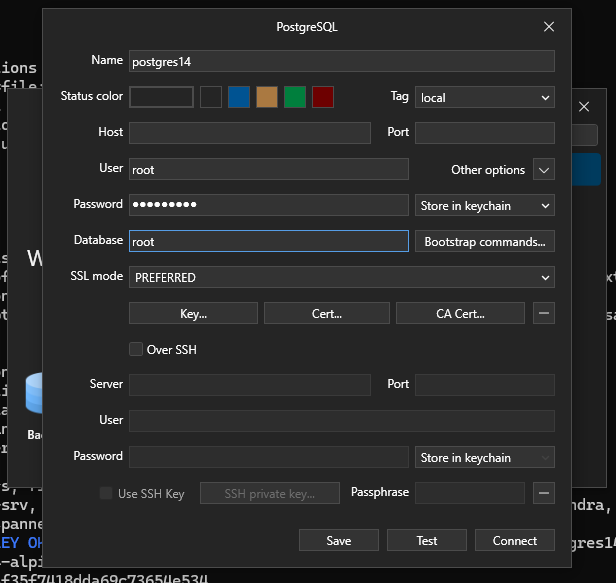Viewport: 616px width, 583px height.
Task: Click the SSH User input field
Action: (342, 421)
